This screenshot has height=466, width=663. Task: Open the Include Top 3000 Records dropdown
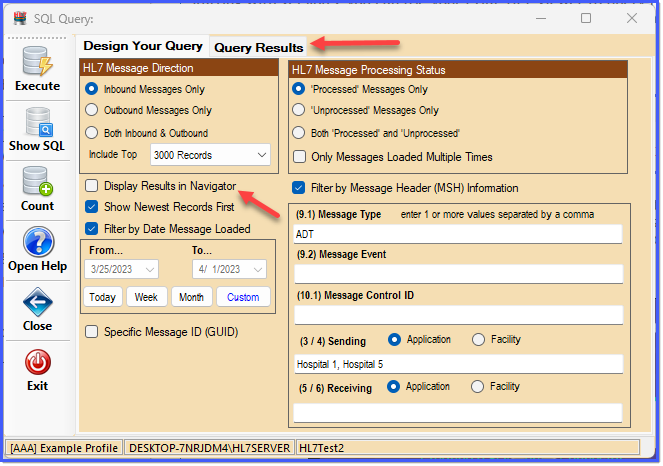[211, 155]
